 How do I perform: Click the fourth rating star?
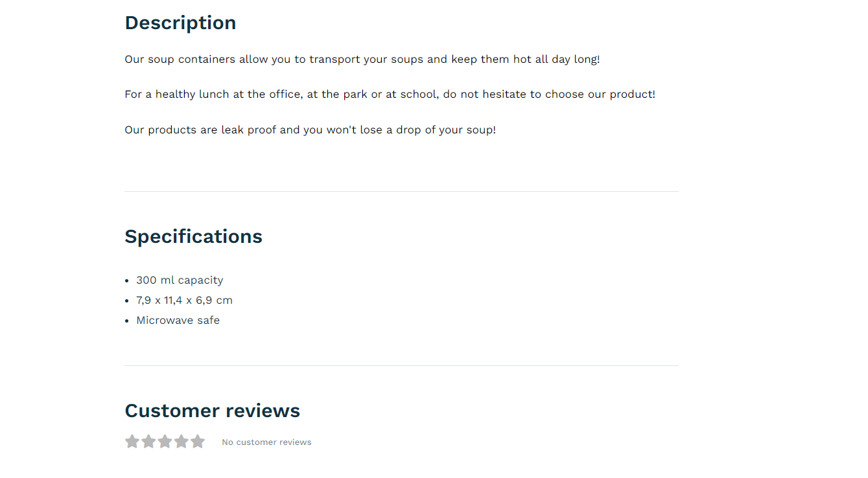181,442
